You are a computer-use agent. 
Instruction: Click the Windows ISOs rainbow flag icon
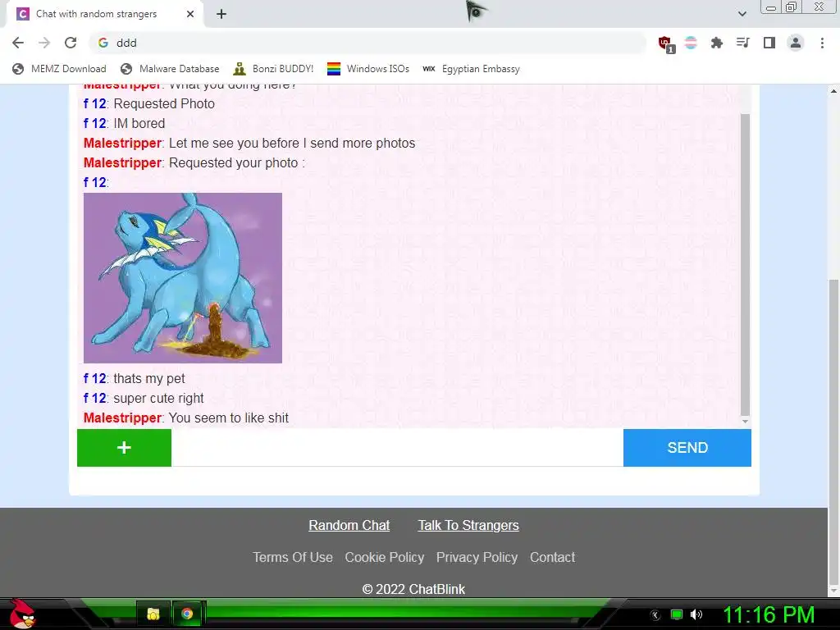(x=334, y=69)
